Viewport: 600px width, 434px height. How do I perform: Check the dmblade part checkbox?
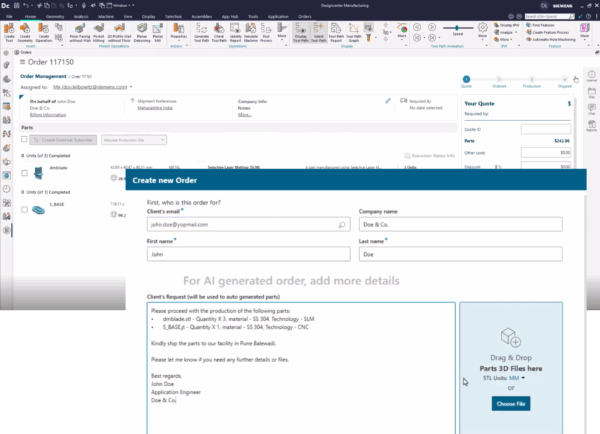tap(24, 173)
